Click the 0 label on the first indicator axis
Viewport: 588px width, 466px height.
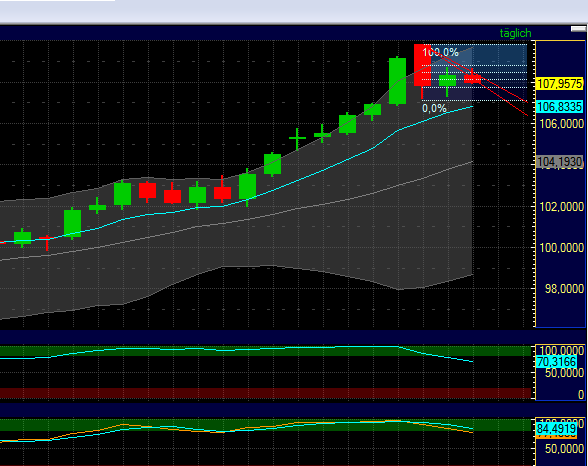coord(581,394)
